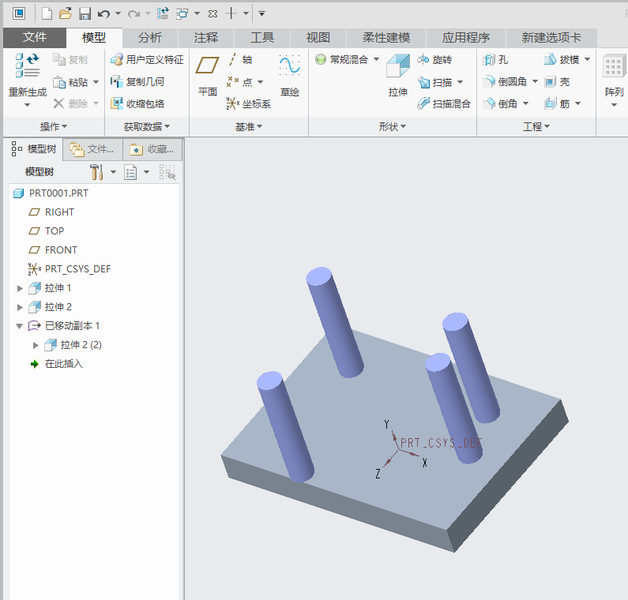Click the 倒角 chamfer tool
This screenshot has width=628, height=600.
coord(500,104)
